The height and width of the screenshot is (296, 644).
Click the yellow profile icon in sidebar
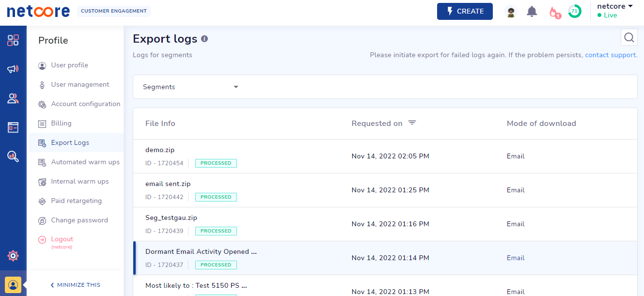(13, 284)
